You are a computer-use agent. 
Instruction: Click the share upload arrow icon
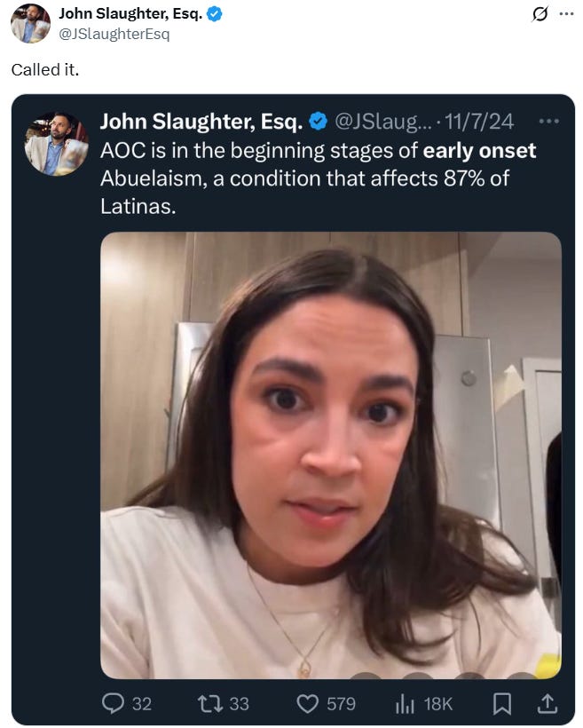click(x=548, y=703)
